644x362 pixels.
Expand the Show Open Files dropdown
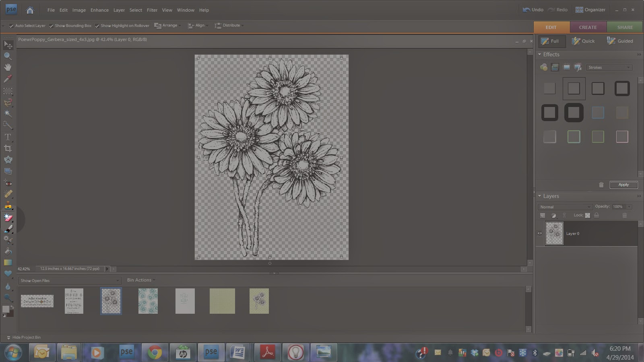coord(70,281)
